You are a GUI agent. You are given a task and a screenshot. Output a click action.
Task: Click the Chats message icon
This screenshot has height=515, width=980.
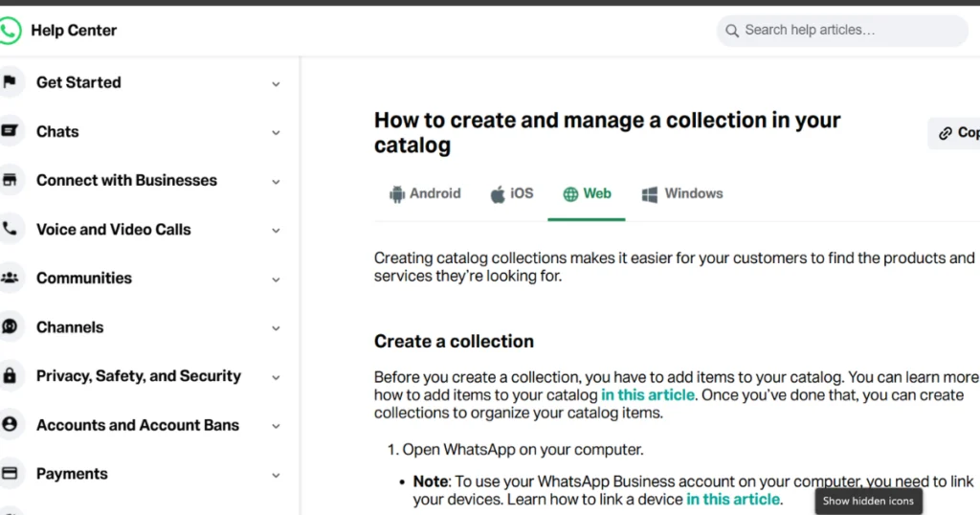coord(10,130)
